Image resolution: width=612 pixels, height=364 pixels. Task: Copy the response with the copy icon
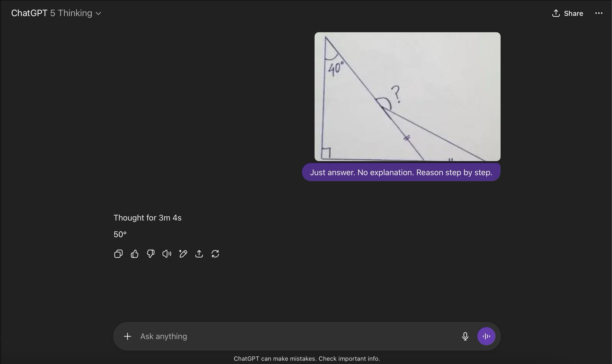[x=118, y=254]
